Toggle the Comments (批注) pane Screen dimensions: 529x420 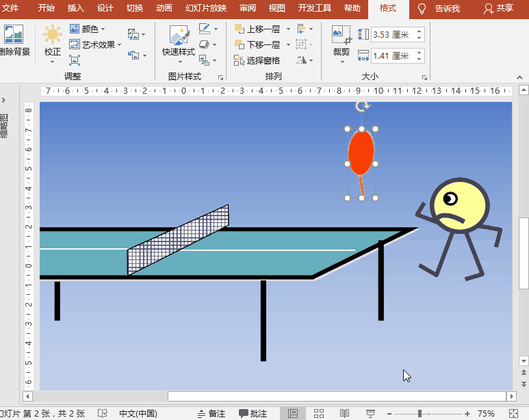[253, 414]
